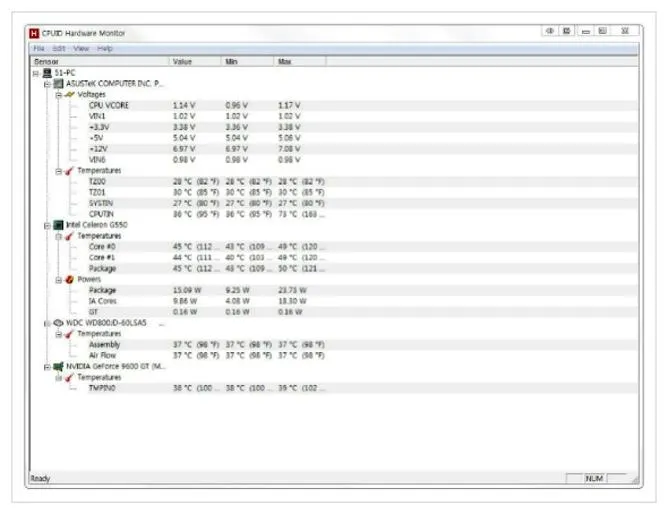Viewport: 668px width, 514px height.
Task: Open the File menu
Action: click(x=39, y=49)
